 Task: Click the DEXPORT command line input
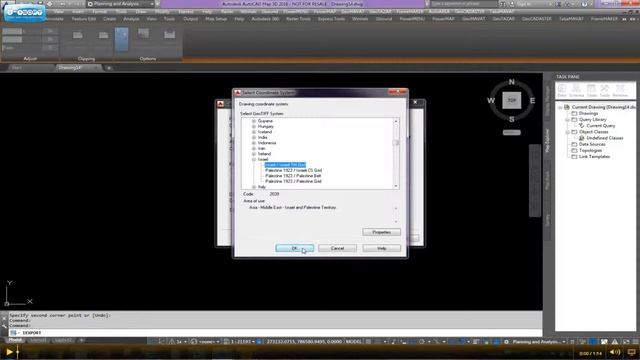[275, 333]
